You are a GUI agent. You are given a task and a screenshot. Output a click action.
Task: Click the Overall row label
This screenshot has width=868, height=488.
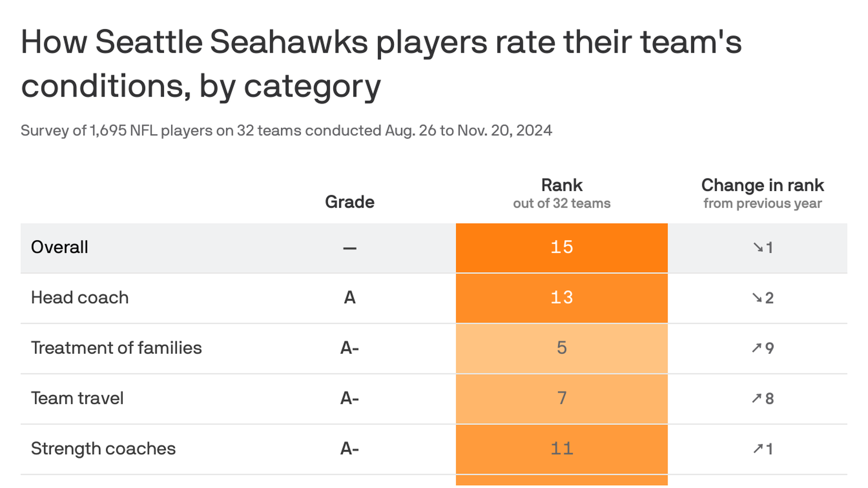(x=60, y=247)
